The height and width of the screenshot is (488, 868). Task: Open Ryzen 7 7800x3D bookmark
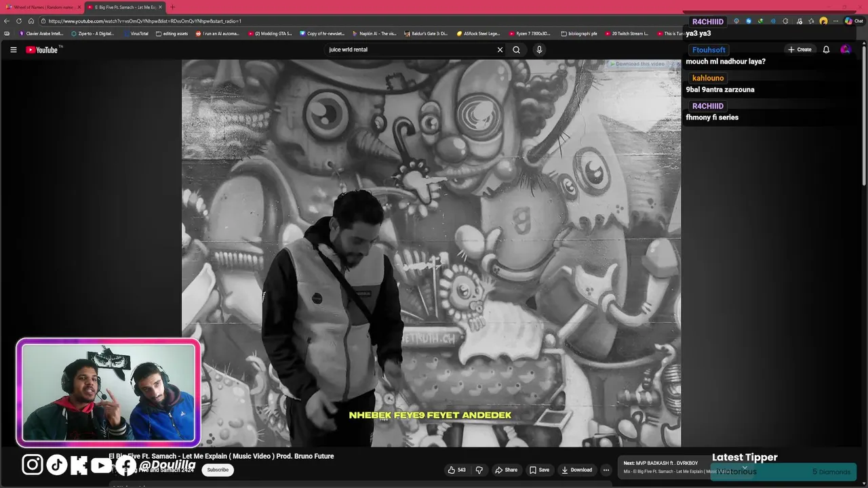(x=530, y=33)
